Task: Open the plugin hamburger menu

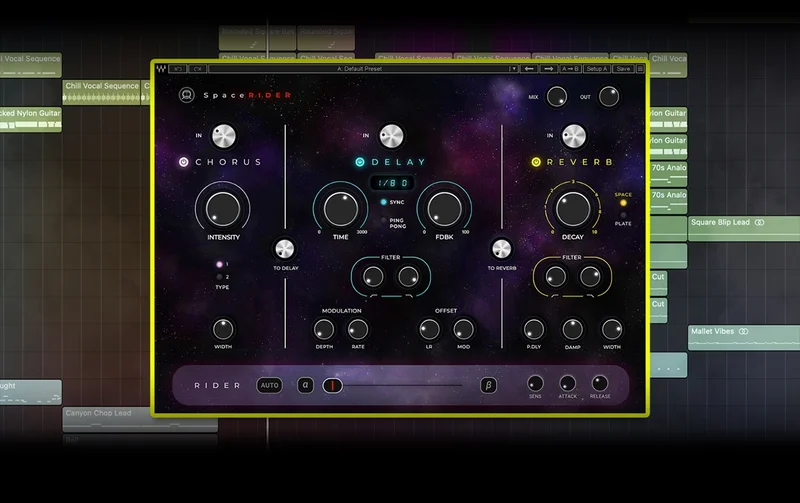Action: pos(640,68)
